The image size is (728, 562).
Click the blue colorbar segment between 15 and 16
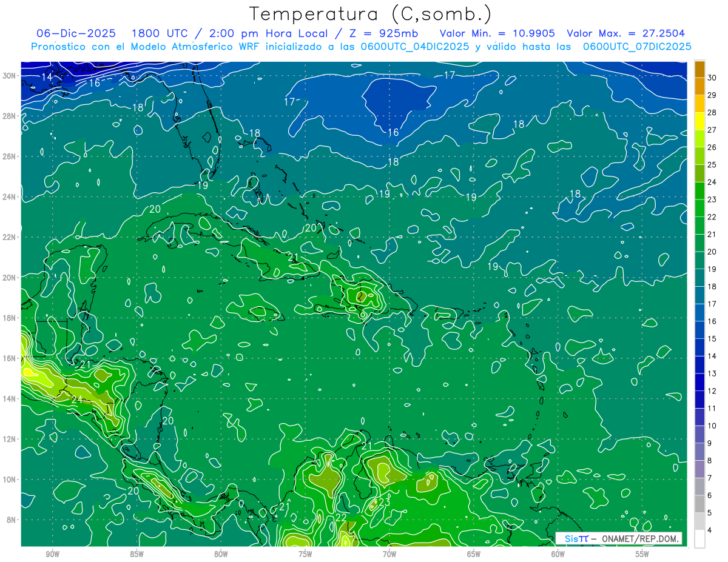(x=699, y=330)
